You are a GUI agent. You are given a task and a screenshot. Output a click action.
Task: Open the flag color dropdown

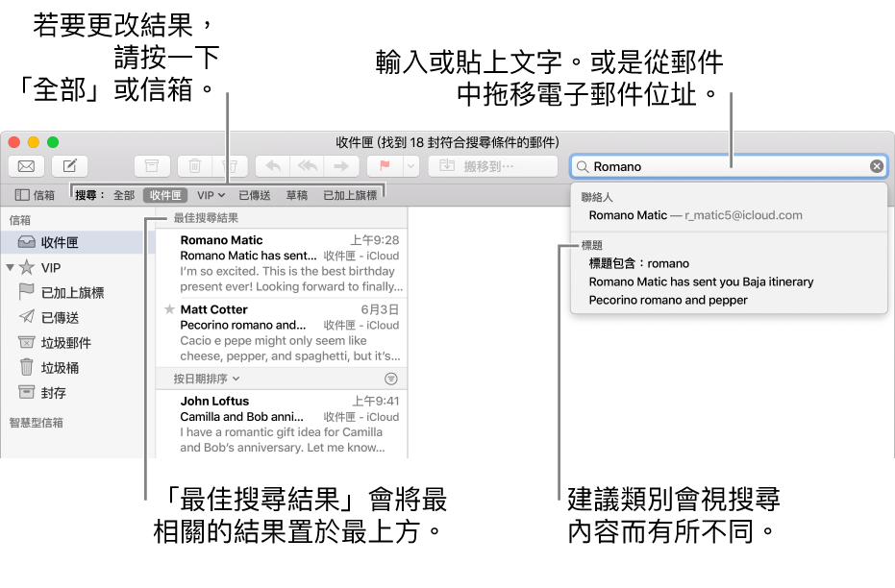pos(410,165)
